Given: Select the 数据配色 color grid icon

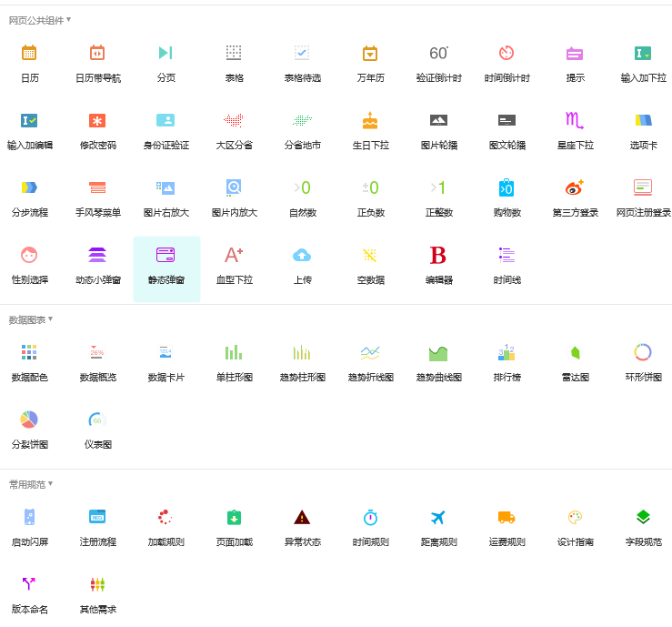Looking at the screenshot, I should pos(29,352).
